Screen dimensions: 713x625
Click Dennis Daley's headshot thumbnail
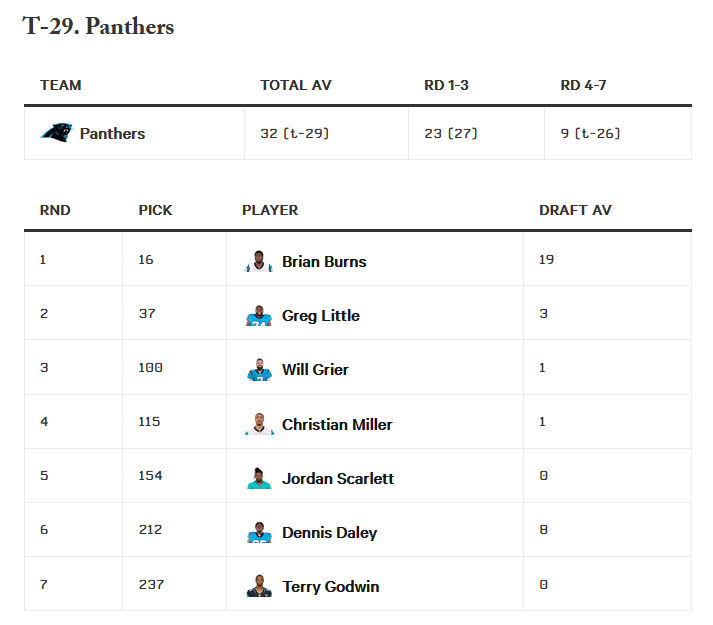(x=259, y=533)
